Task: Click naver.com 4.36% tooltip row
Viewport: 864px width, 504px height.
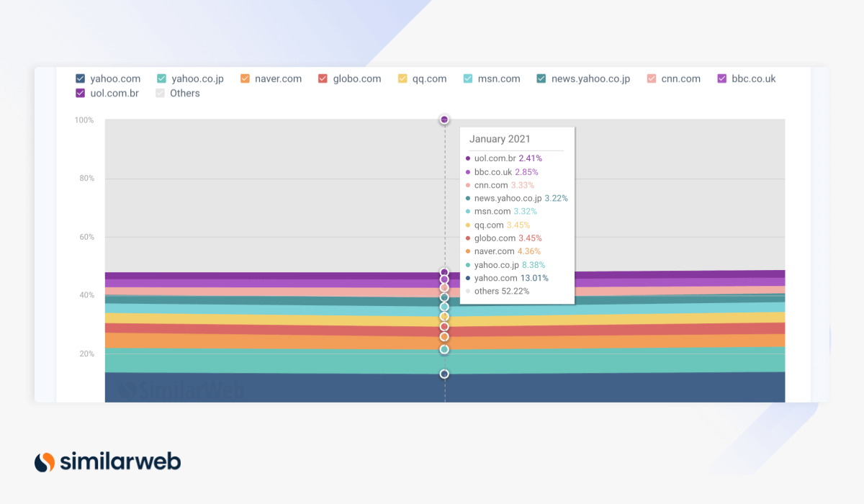Action: (x=503, y=251)
